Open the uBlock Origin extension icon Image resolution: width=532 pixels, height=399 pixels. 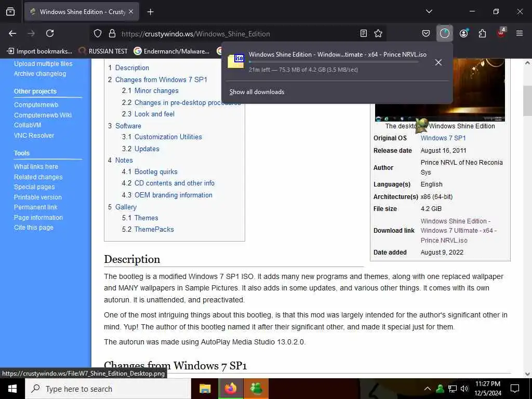point(501,33)
